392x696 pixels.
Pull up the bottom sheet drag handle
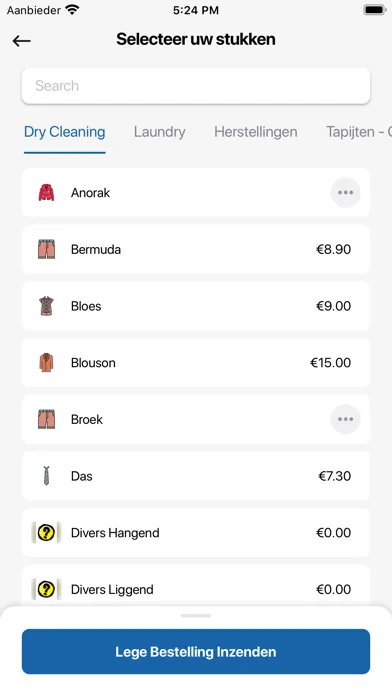coord(196,616)
